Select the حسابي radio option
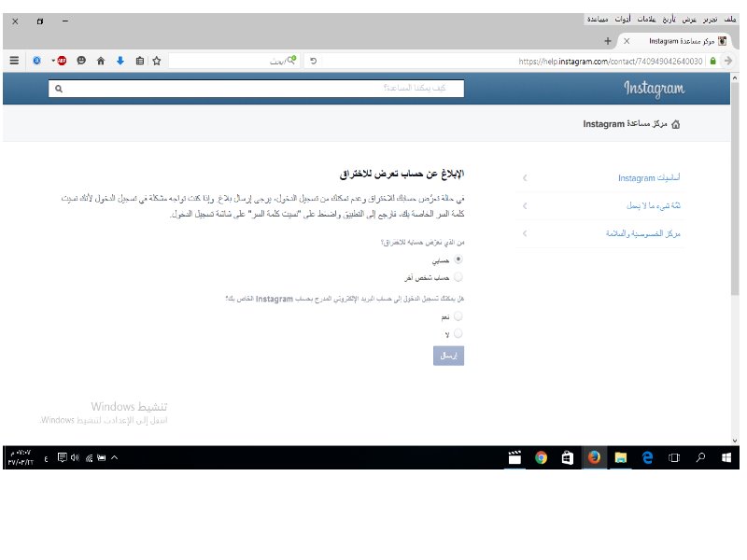The height and width of the screenshot is (560, 747). 458,259
